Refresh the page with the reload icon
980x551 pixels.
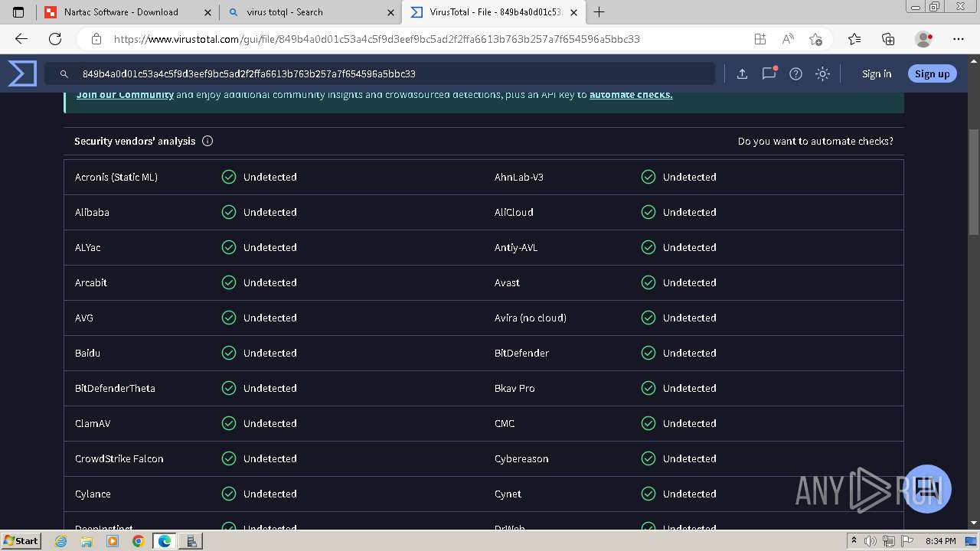point(55,39)
